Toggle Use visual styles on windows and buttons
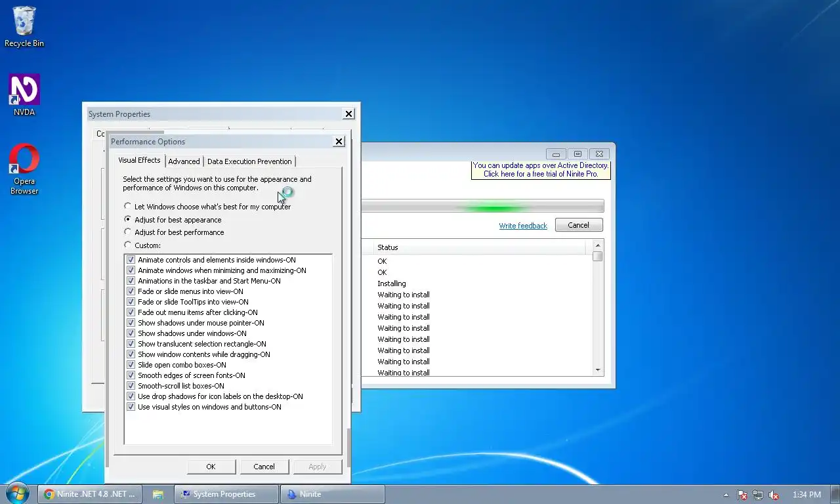The width and height of the screenshot is (840, 504). [131, 407]
